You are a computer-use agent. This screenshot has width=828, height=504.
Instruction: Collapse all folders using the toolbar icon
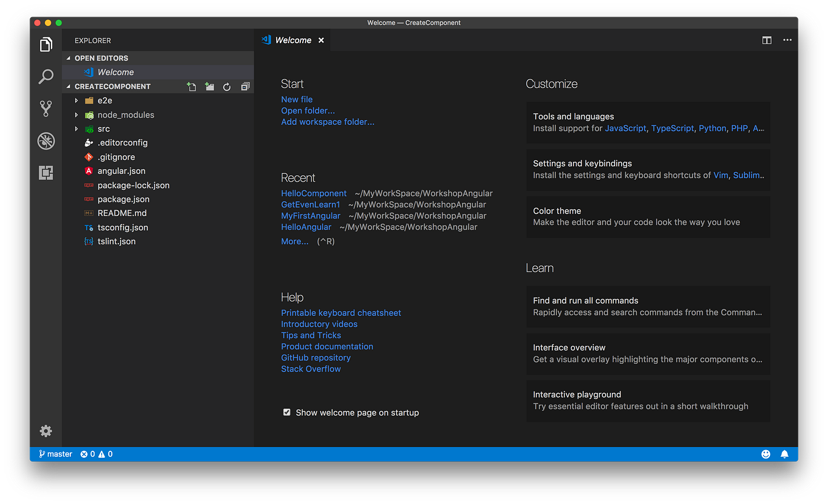tap(245, 86)
